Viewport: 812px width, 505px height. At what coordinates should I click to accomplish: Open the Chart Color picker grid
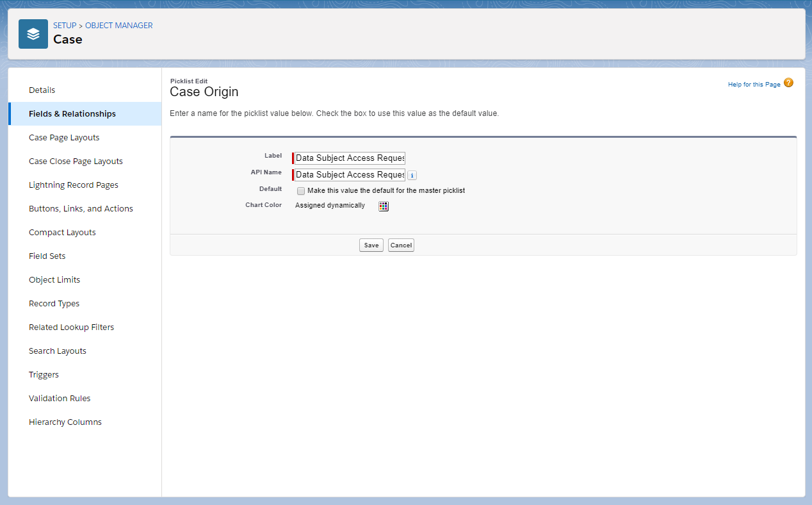pos(383,206)
